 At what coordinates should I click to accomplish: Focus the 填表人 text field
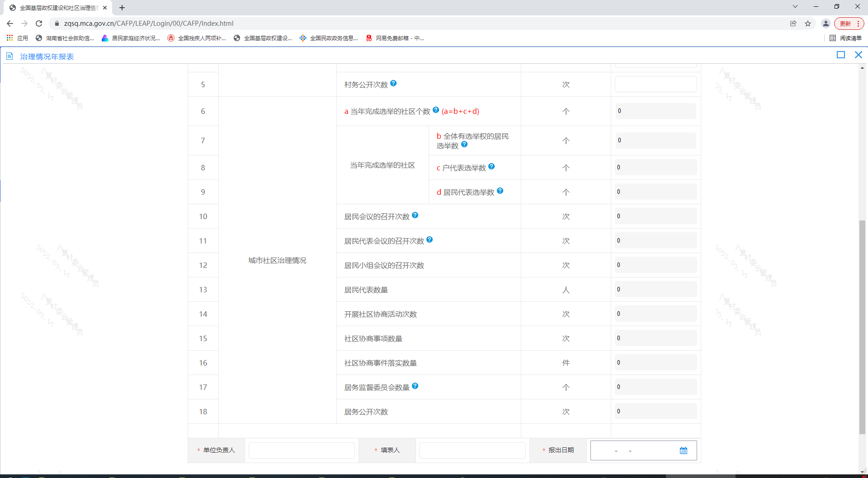472,450
